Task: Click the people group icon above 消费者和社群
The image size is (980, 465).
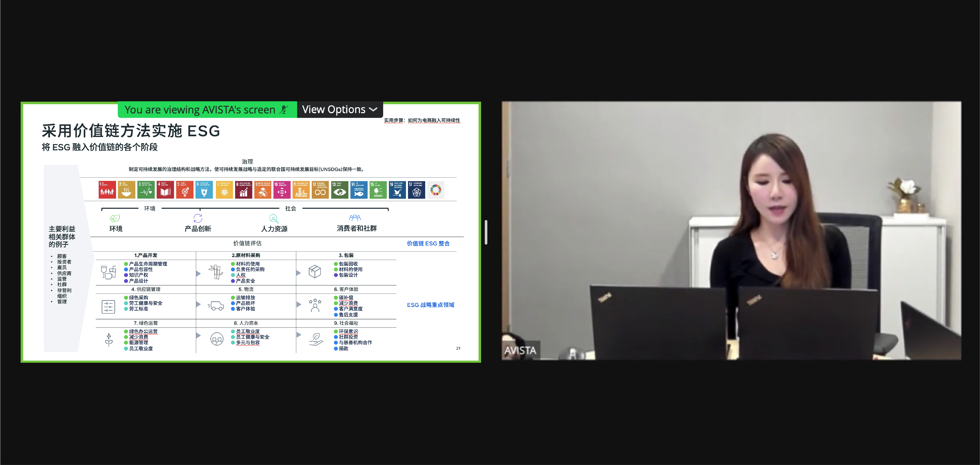Action: click(x=355, y=218)
